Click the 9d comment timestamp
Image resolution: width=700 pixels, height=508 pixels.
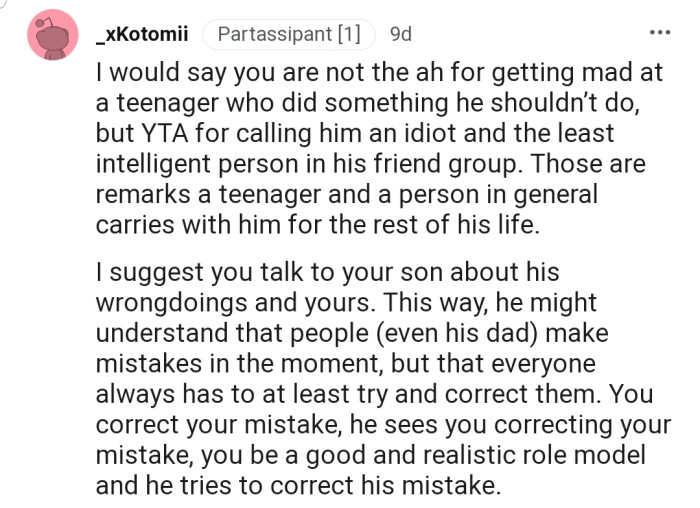pyautogui.click(x=400, y=35)
